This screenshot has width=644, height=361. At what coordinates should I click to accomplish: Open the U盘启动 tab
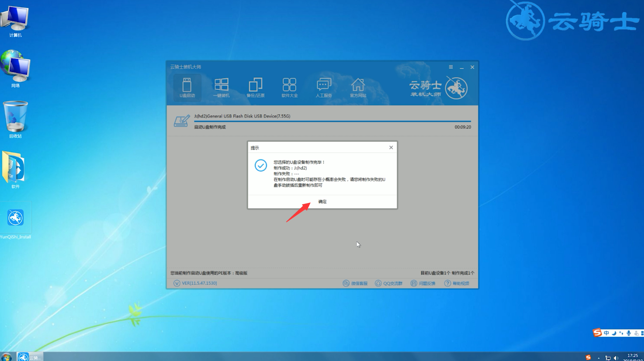pos(187,87)
